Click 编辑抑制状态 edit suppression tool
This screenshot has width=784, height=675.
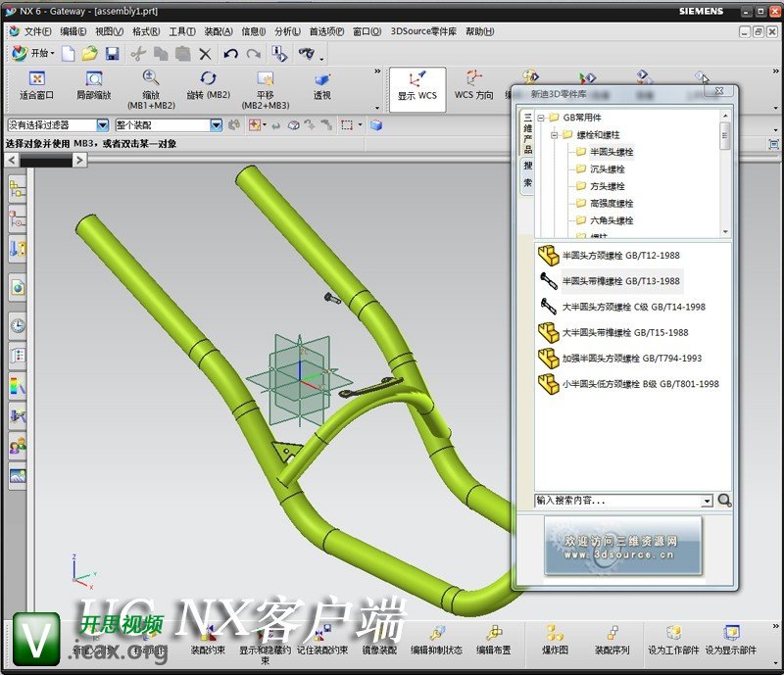click(436, 641)
